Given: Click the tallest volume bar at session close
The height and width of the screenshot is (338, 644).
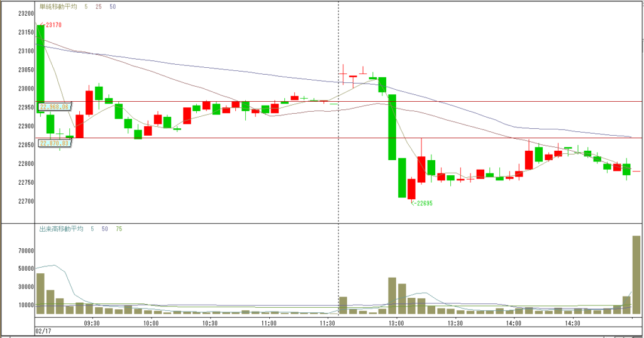Looking at the screenshot, I should click(636, 275).
